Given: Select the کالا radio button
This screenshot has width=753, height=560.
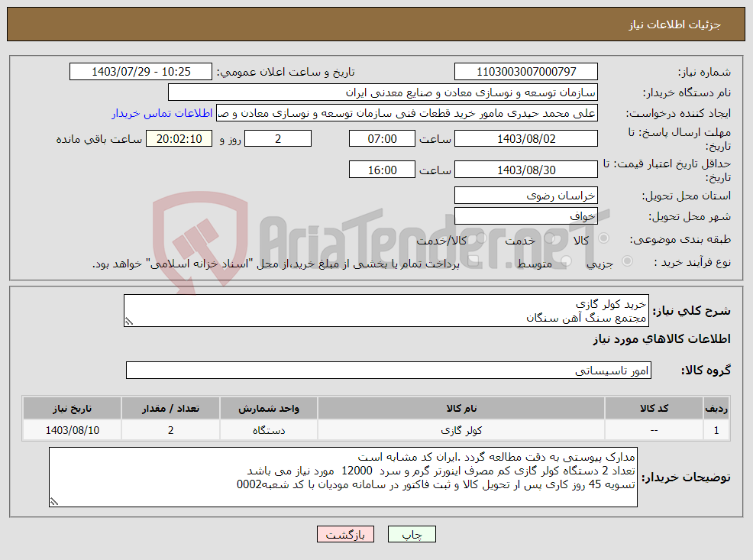Looking at the screenshot, I should 603,238.
